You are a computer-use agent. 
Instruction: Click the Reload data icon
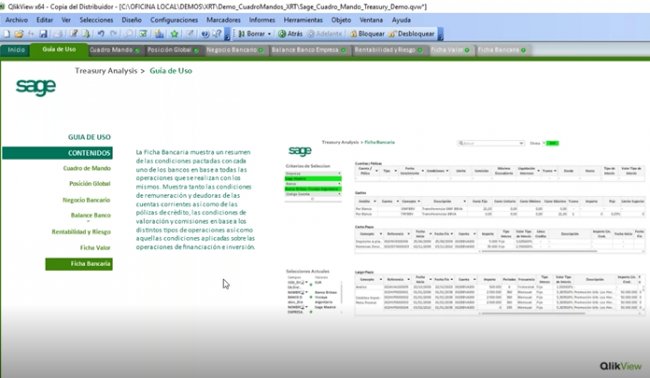tap(86, 34)
